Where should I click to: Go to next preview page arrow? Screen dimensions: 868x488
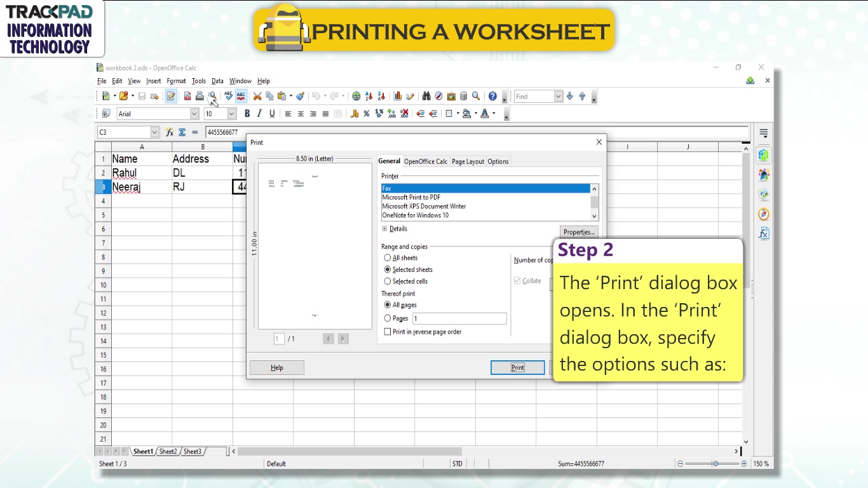coord(343,339)
